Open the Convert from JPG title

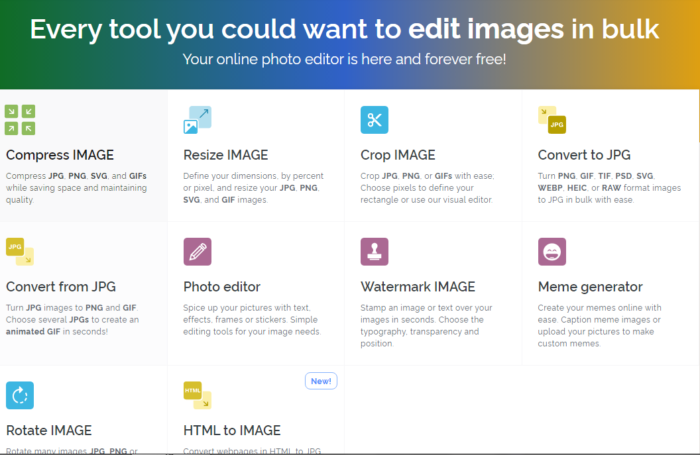point(61,287)
